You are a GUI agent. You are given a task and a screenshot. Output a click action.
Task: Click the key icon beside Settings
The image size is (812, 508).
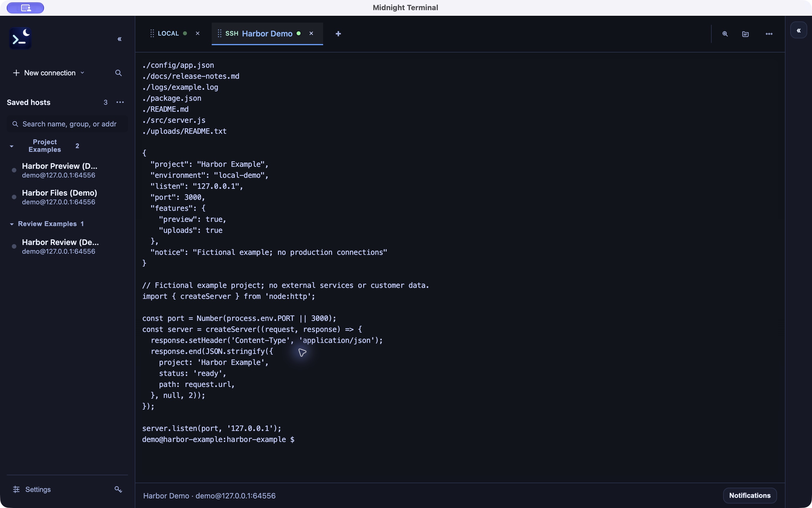(x=118, y=489)
